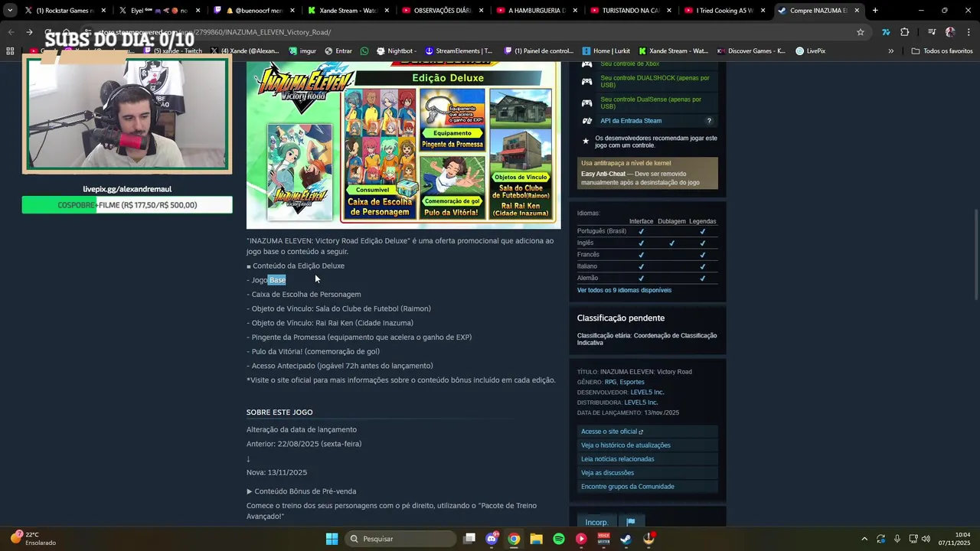Click the Edição Deluxe promotional image
980x551 pixels.
(x=403, y=145)
